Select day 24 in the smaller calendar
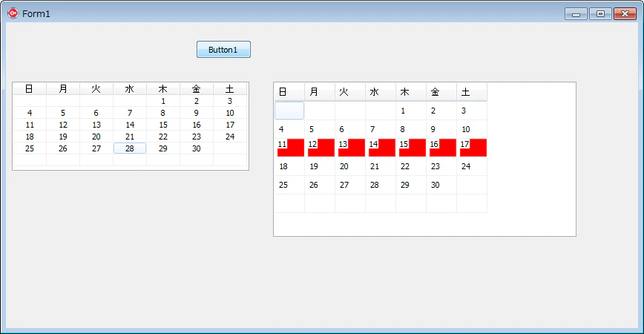This screenshot has width=644, height=334. click(x=230, y=137)
